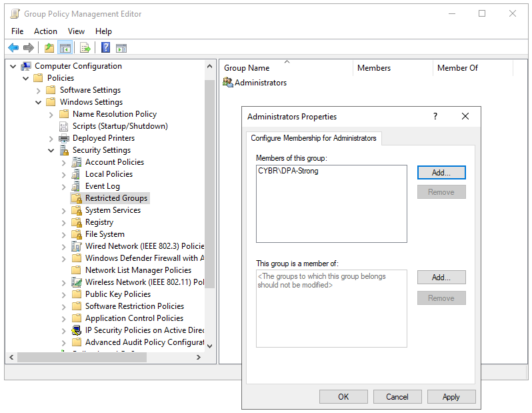The width and height of the screenshot is (532, 413).
Task: Collapse the Security Settings node
Action: (x=51, y=150)
